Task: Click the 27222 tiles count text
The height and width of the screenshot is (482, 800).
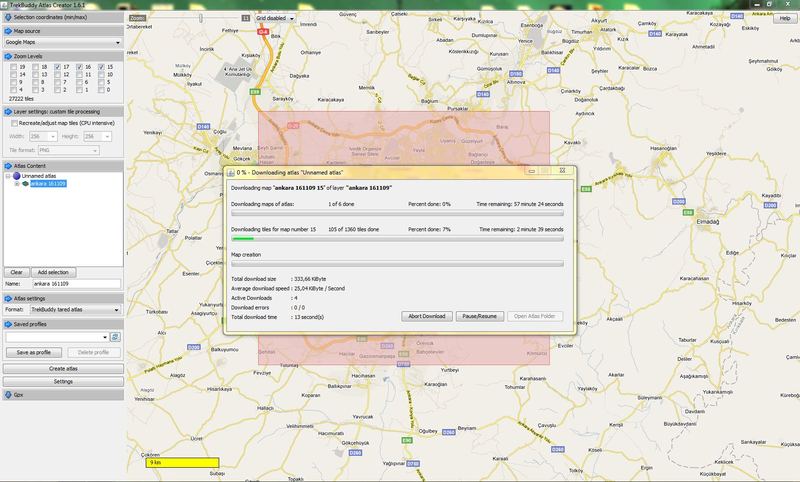Action: 21,98
